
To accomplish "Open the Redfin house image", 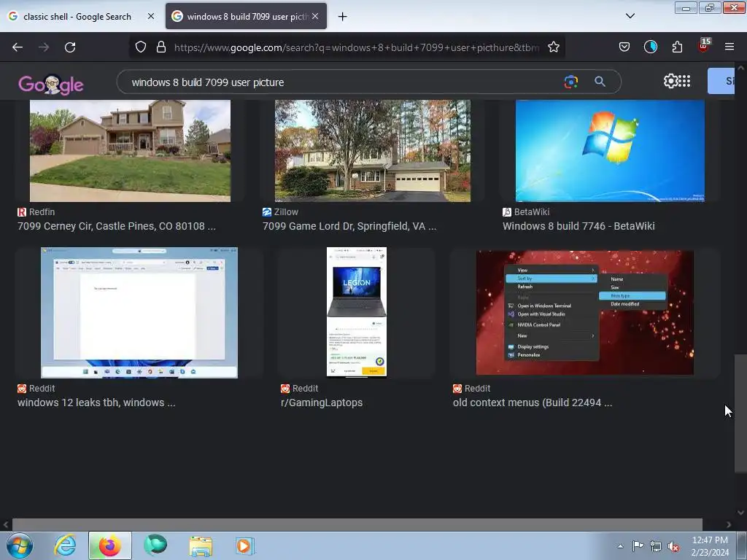I will (x=130, y=150).
